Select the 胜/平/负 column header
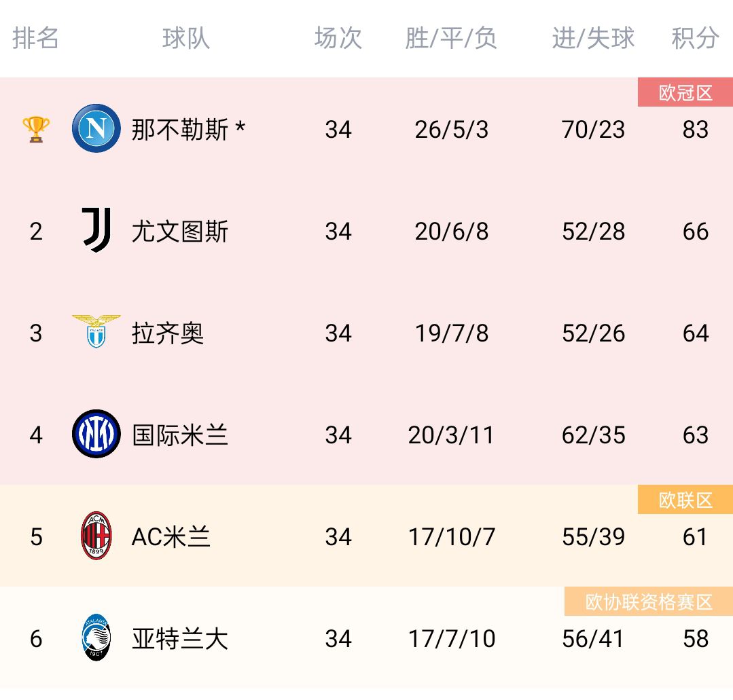The height and width of the screenshot is (700, 733). point(451,38)
